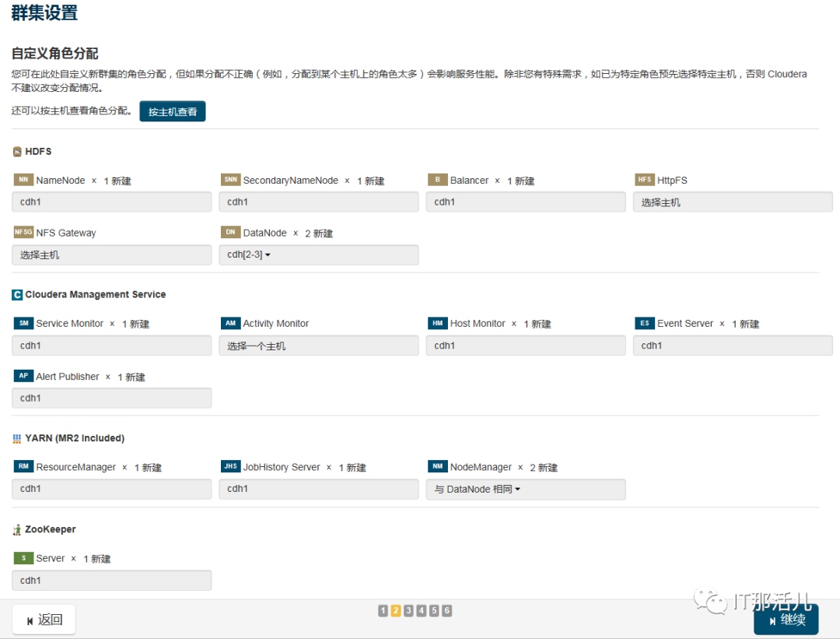Click the 继续 continue button
Viewport: 840px width, 639px height.
pyautogui.click(x=786, y=620)
